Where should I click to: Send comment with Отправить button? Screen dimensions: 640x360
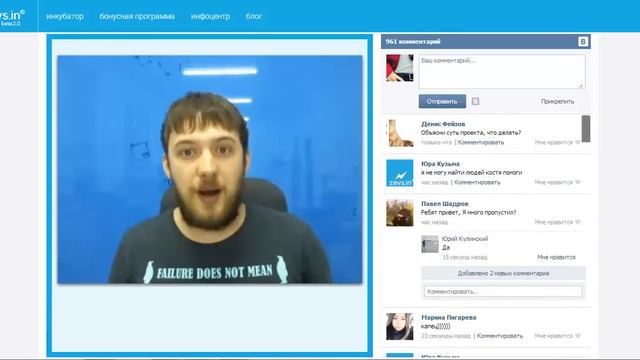(442, 101)
